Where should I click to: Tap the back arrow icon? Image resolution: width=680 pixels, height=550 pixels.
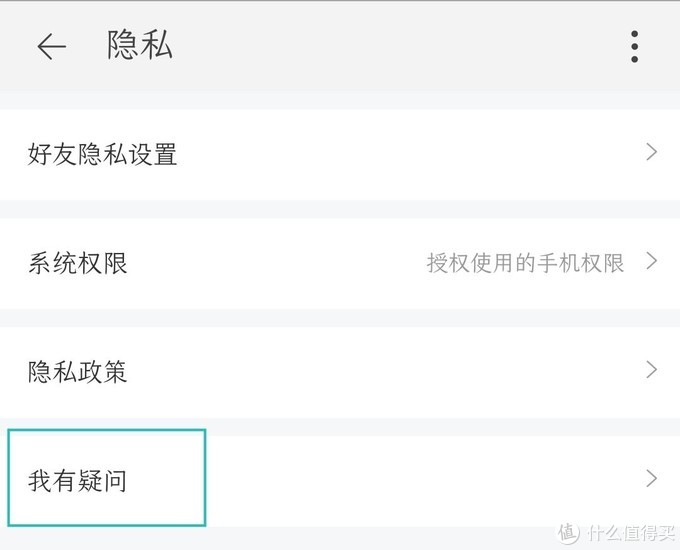click(51, 47)
